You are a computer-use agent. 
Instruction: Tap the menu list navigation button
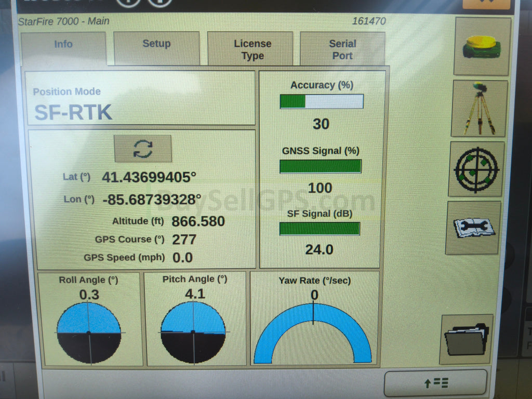[x=436, y=383]
